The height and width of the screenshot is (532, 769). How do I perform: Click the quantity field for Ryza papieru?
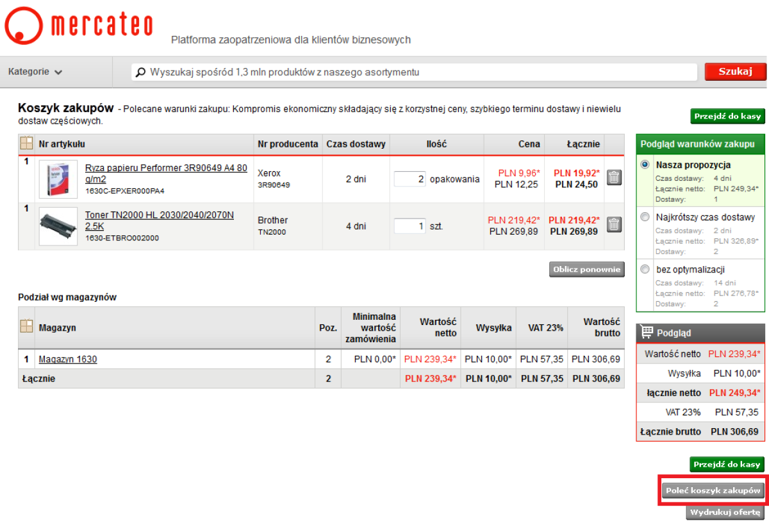(x=409, y=179)
